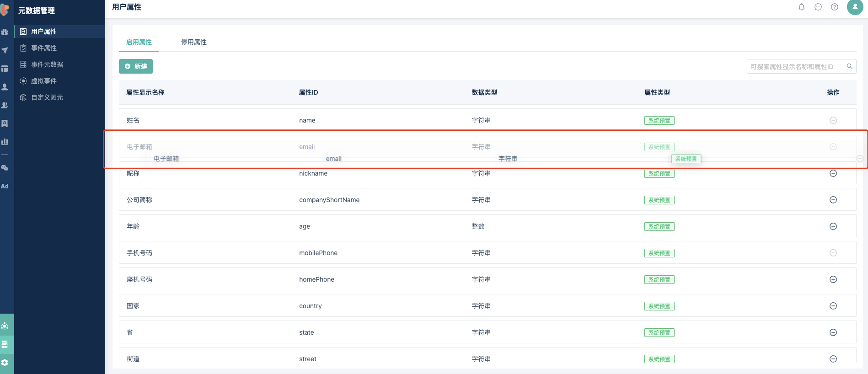868x374 pixels.
Task: Open the settings gear icon
Action: [x=5, y=363]
